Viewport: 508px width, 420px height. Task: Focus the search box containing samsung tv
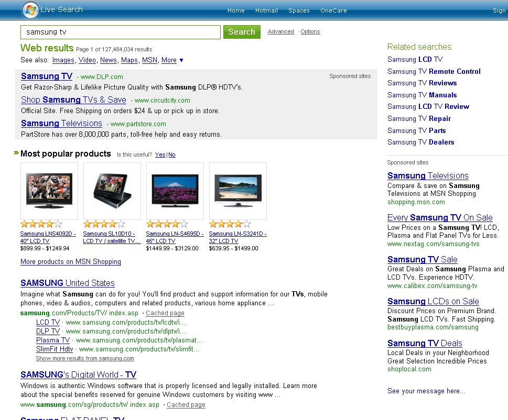click(121, 32)
